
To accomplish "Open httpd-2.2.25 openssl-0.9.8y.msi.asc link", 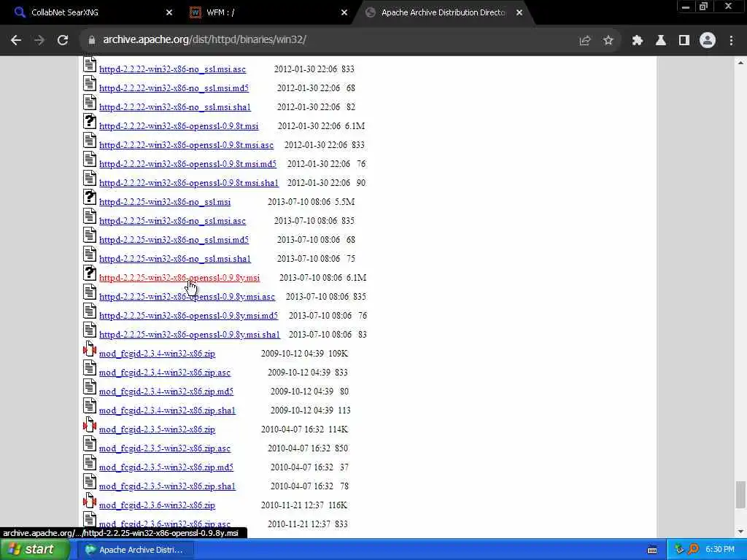I will [187, 297].
